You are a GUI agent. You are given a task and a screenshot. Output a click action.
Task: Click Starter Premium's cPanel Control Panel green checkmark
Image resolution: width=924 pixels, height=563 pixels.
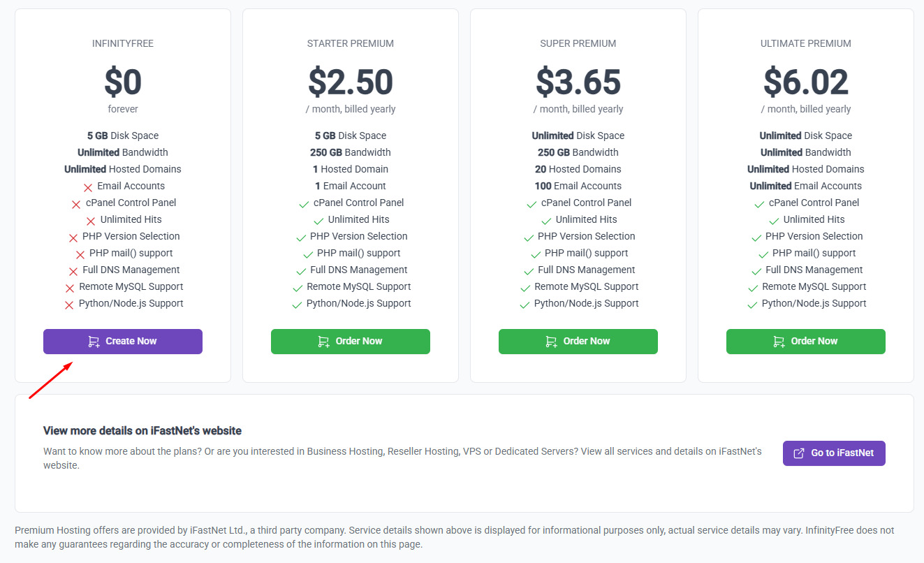tap(304, 204)
